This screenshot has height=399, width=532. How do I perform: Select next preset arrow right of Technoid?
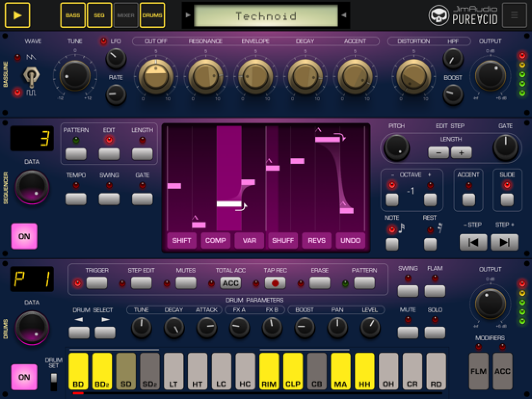coord(344,15)
